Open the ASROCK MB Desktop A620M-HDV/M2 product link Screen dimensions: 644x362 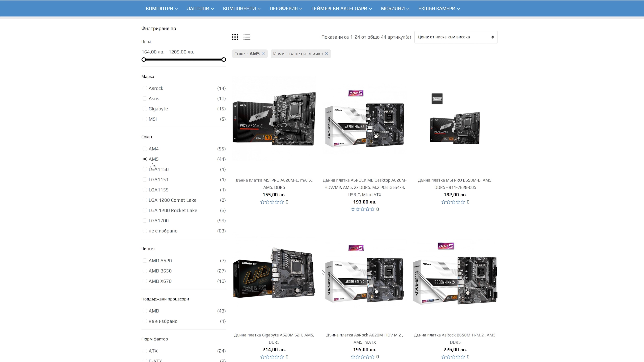(364, 187)
